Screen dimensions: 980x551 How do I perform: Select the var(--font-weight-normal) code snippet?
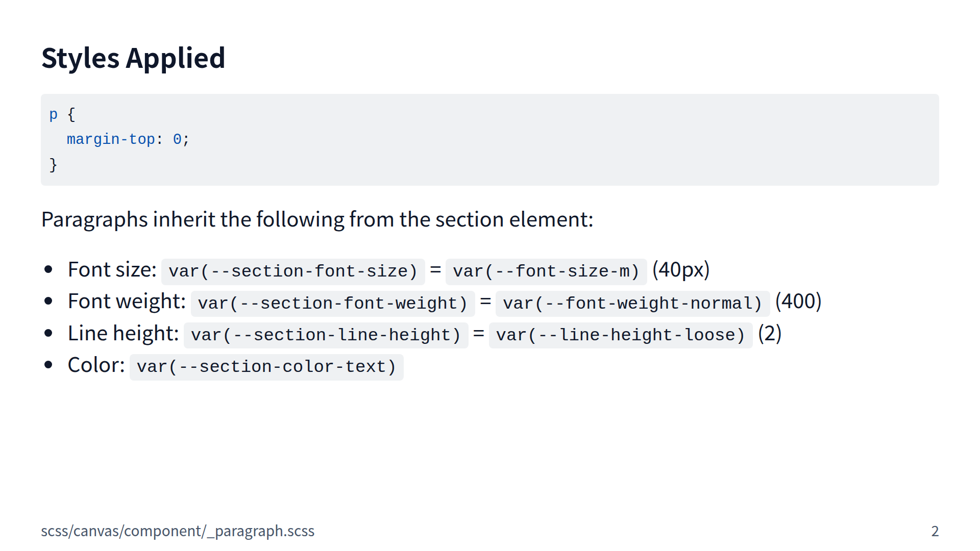(x=632, y=304)
